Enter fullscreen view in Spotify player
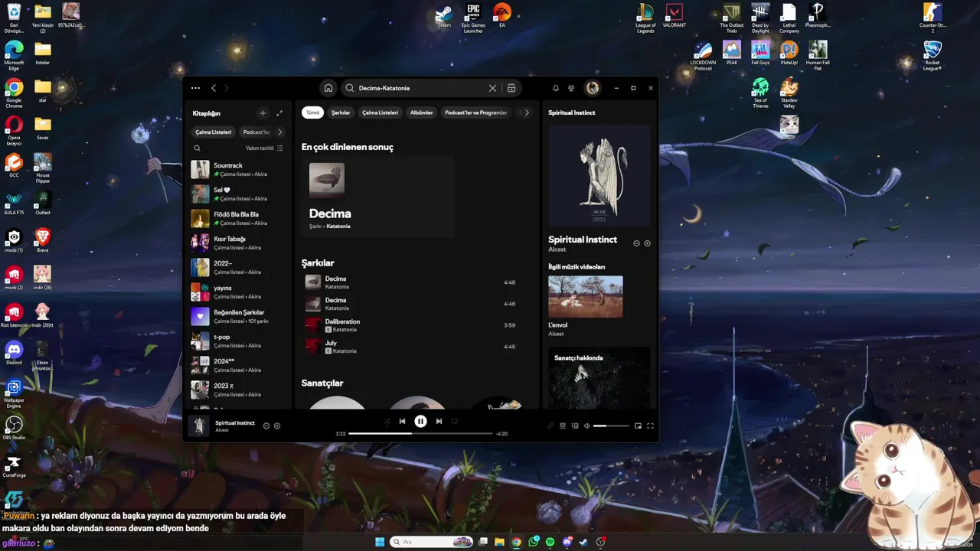980x551 pixels. (x=650, y=425)
